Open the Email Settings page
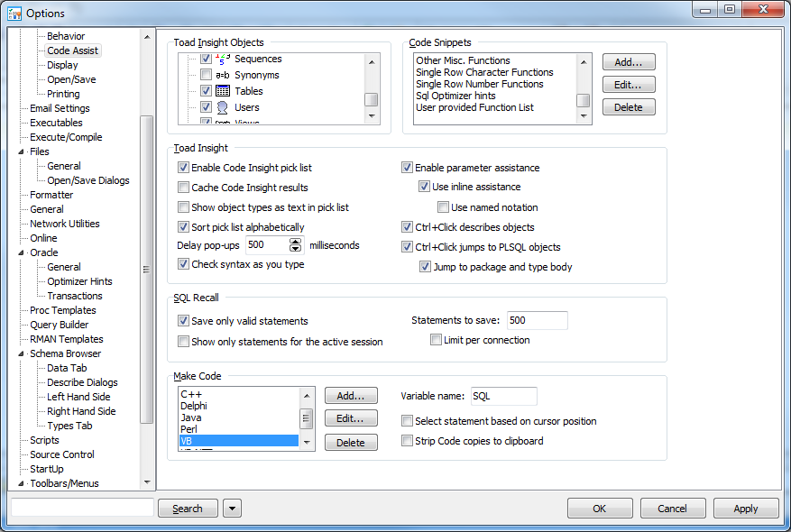The image size is (791, 532). pos(60,108)
